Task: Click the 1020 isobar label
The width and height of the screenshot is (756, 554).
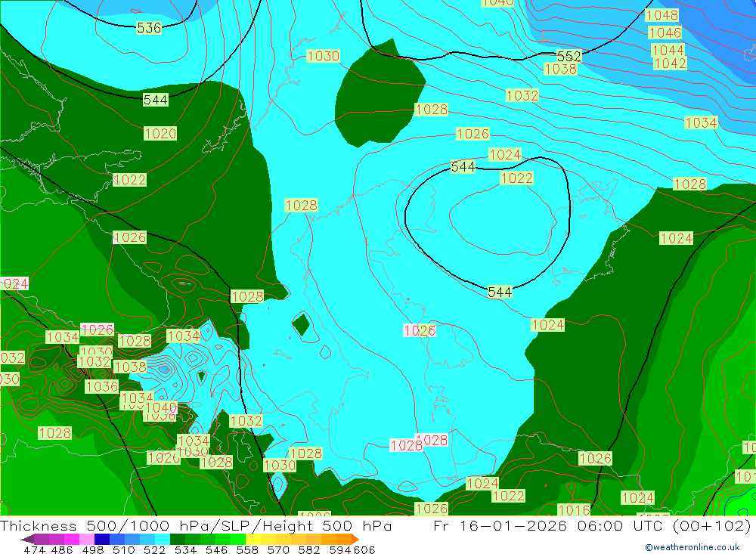Action: 160,134
